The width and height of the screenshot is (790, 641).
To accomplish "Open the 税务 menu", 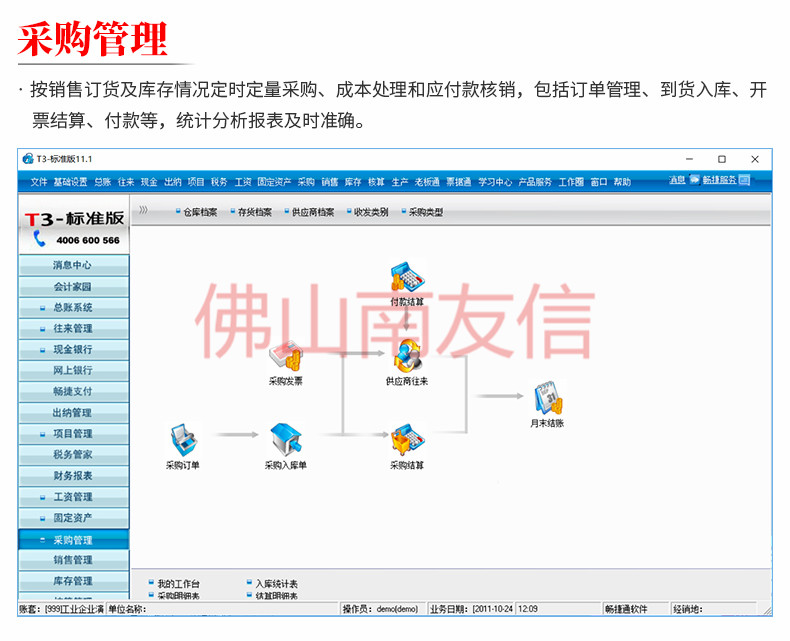I will (219, 182).
